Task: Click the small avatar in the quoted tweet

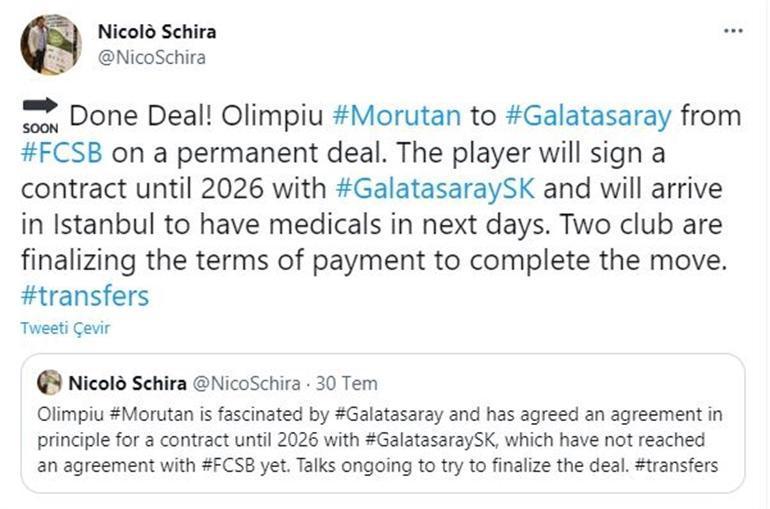Action: point(49,383)
